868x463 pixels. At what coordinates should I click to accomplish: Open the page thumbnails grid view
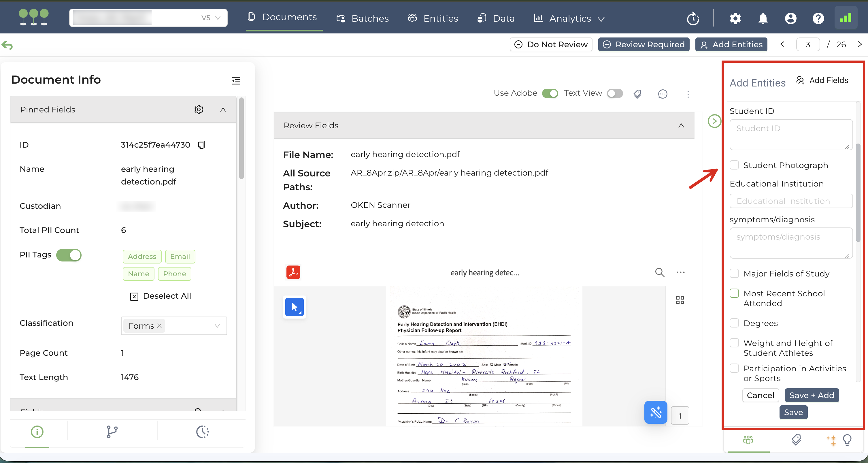pyautogui.click(x=680, y=300)
